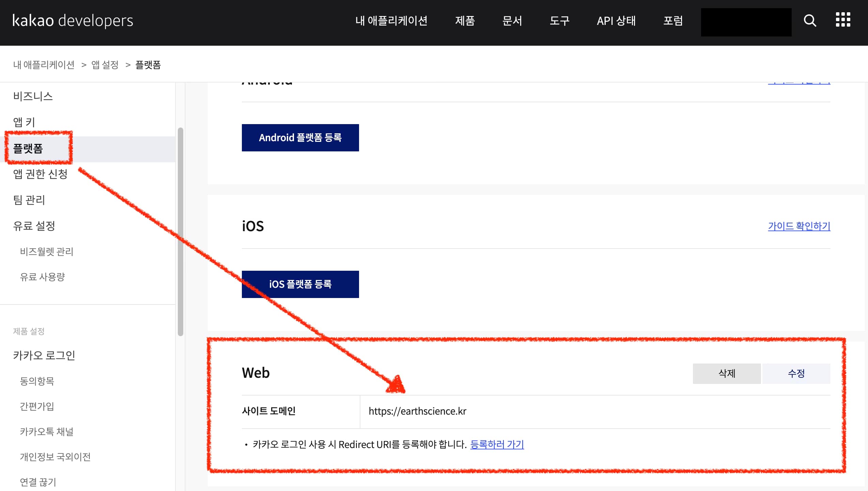This screenshot has height=491, width=868.
Task: Open the apps grid menu icon
Action: (x=843, y=20)
